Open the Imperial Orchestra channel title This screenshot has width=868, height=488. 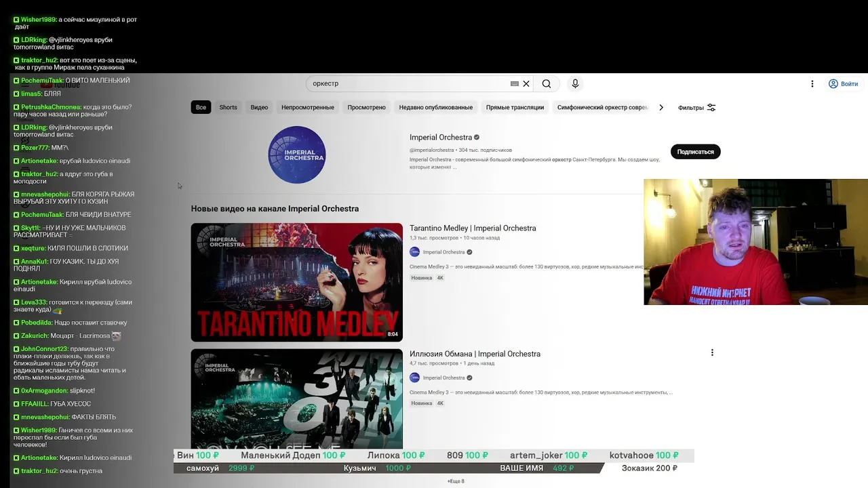point(441,138)
